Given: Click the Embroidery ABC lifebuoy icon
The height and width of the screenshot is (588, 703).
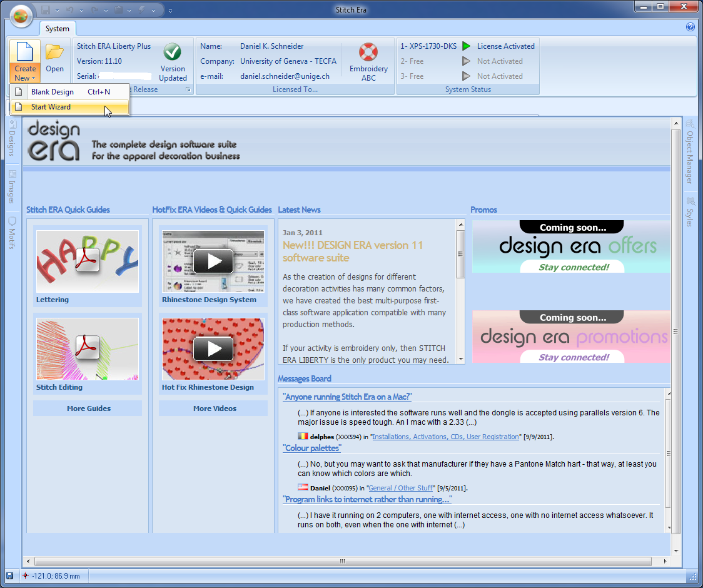Looking at the screenshot, I should click(368, 52).
